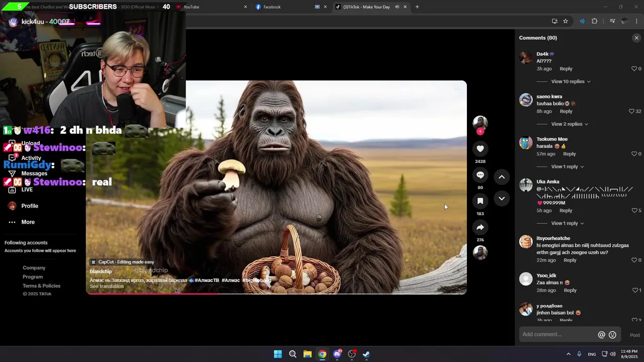Share the video with the arrow icon
This screenshot has height=362, width=644.
(x=480, y=227)
